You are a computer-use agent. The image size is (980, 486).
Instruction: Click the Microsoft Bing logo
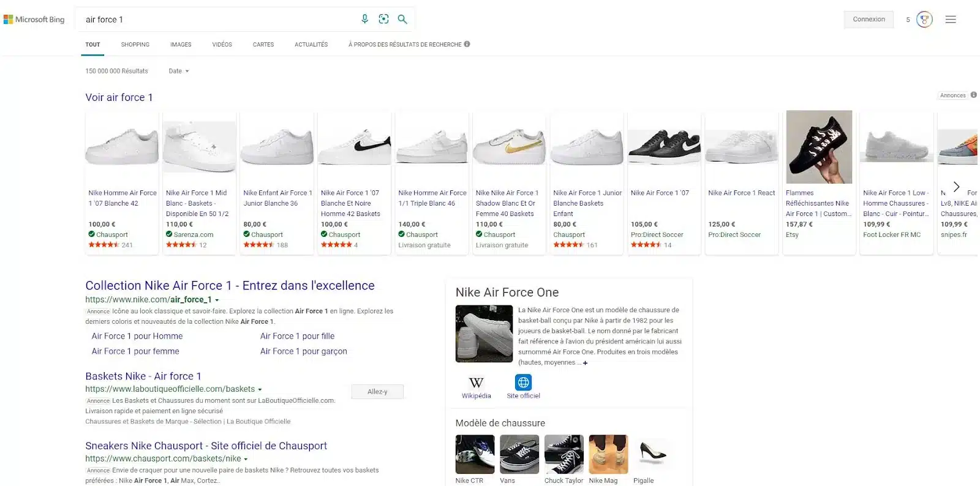[x=34, y=20]
